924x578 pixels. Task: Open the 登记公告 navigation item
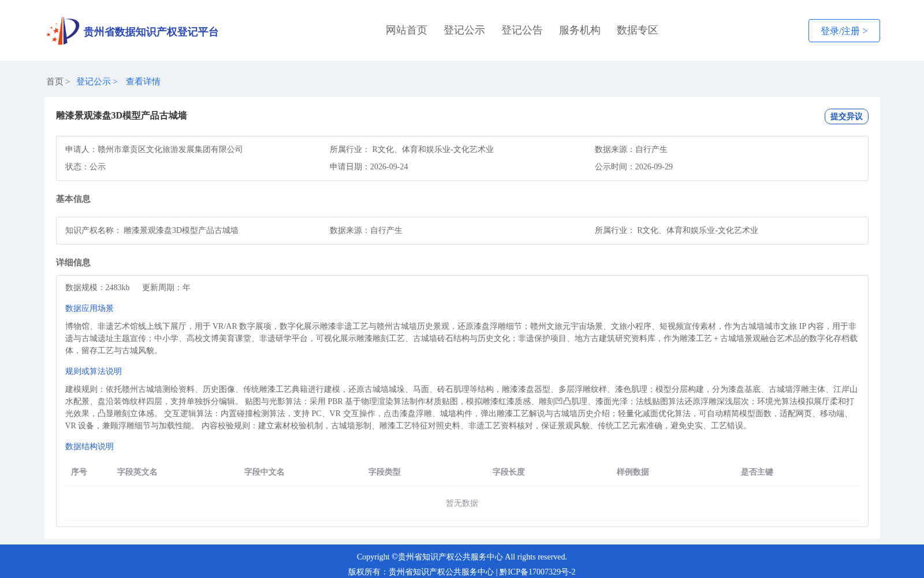522,30
